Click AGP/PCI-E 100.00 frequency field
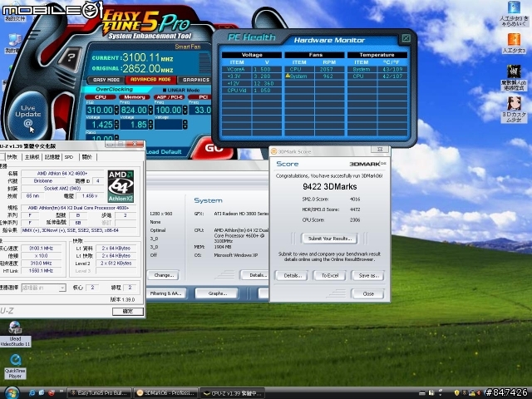 168,110
